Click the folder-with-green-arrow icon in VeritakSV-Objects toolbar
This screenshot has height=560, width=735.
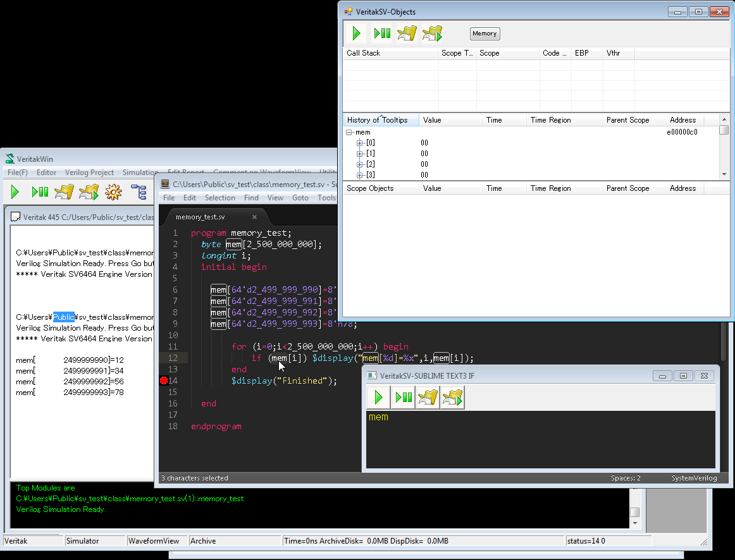(x=432, y=33)
